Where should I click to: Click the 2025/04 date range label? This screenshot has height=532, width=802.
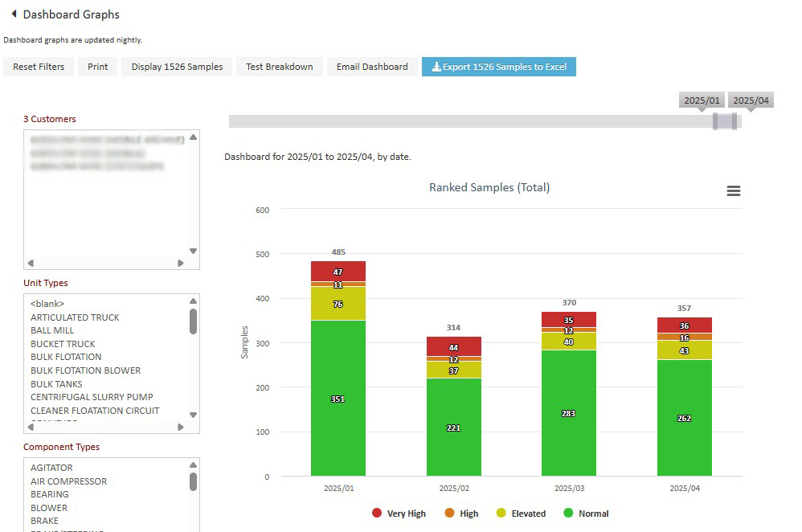pos(751,100)
